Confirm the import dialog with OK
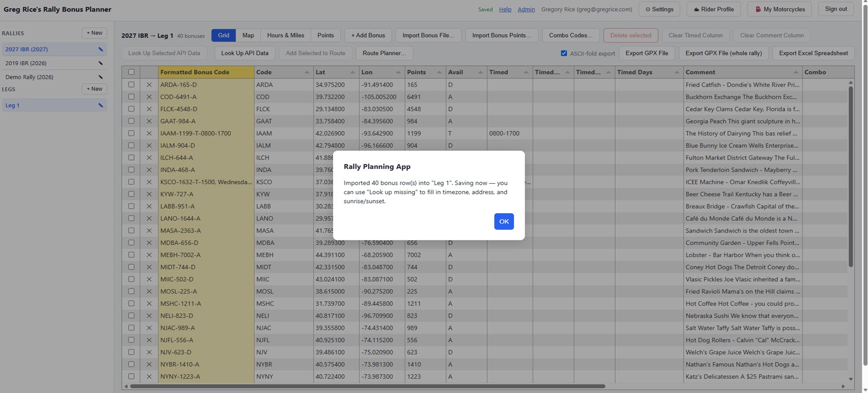This screenshot has height=393, width=868. click(504, 221)
